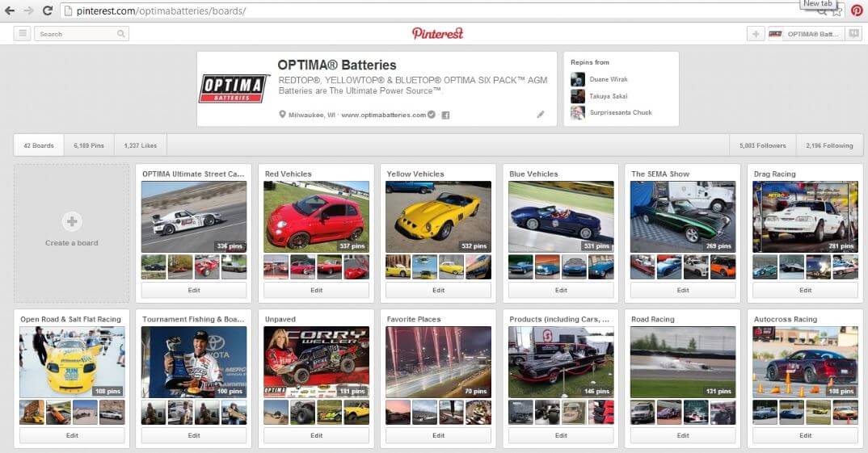Click the browser address bar URL
The height and width of the screenshot is (453, 868).
click(x=161, y=11)
